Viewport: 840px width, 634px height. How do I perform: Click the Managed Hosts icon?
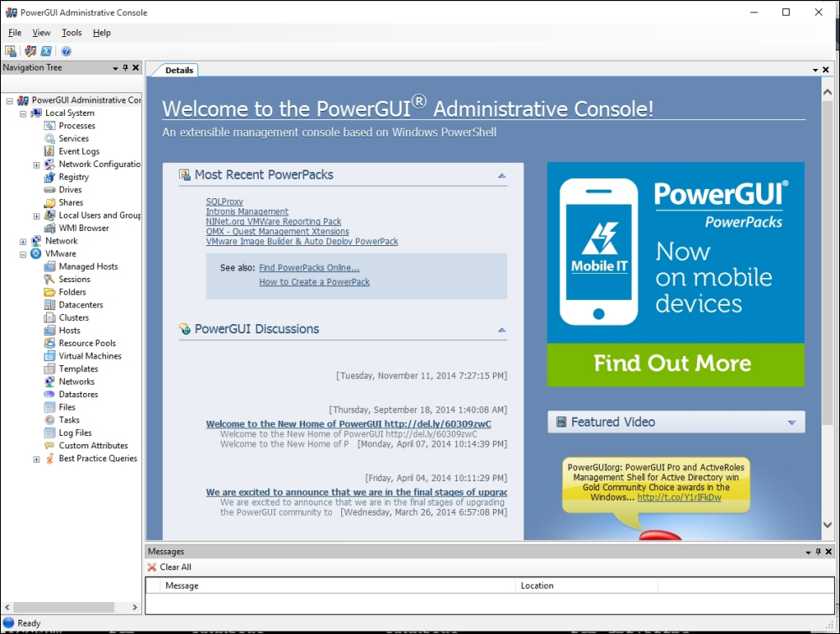50,267
